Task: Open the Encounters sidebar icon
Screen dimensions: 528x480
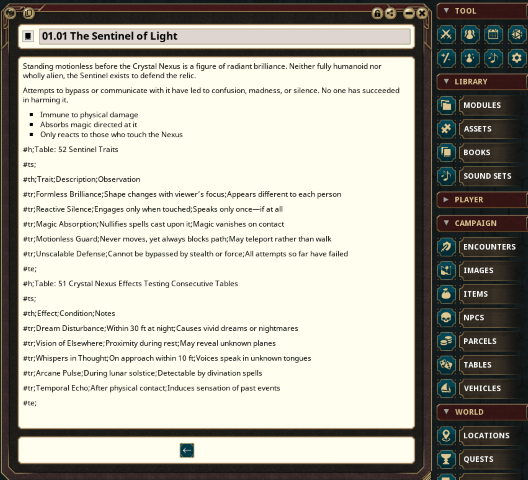Action: [446, 247]
